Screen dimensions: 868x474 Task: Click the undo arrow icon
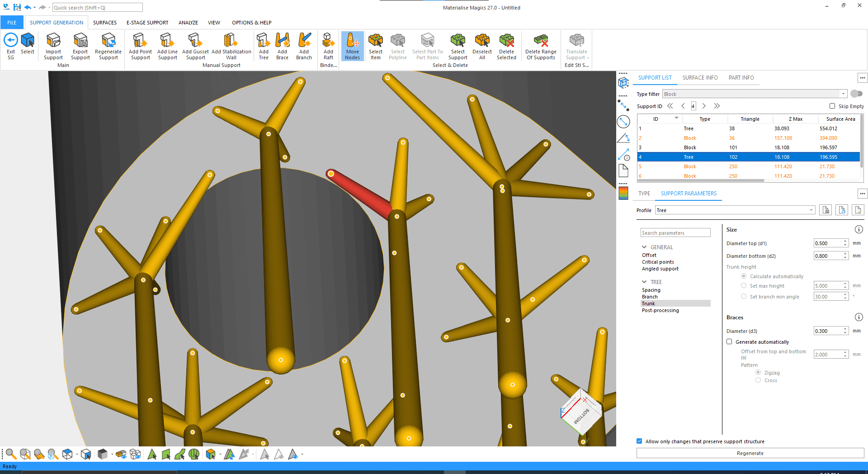pyautogui.click(x=28, y=7)
